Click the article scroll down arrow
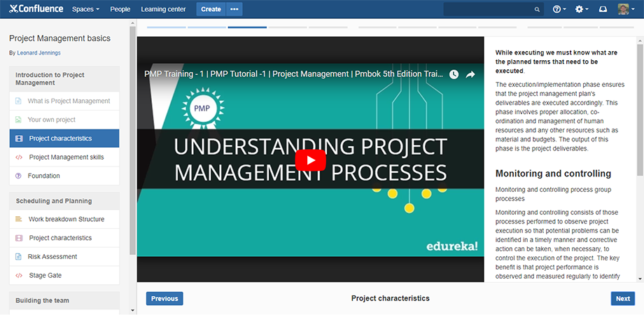The image size is (644, 315). click(640, 279)
